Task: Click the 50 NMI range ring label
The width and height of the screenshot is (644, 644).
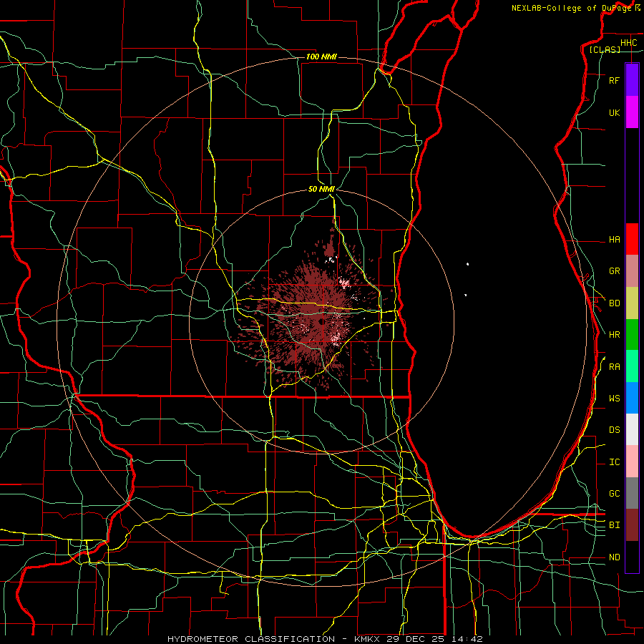Action: (321, 189)
